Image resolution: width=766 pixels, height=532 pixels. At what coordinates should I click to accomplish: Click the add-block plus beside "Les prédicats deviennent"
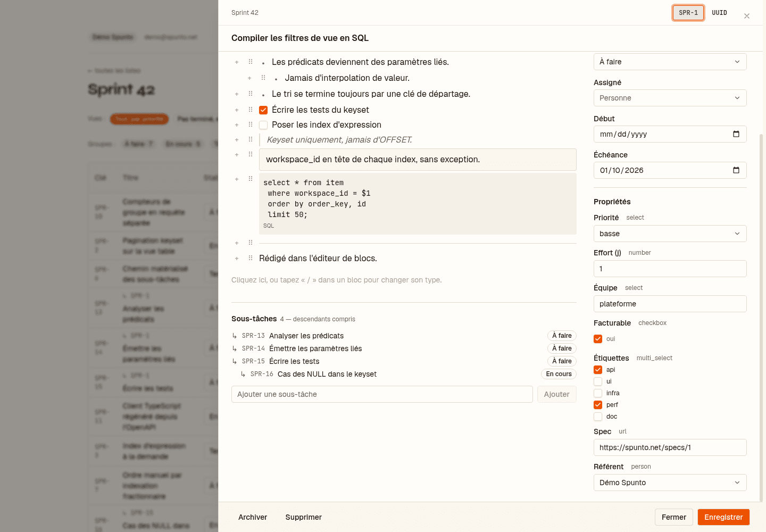(x=237, y=62)
